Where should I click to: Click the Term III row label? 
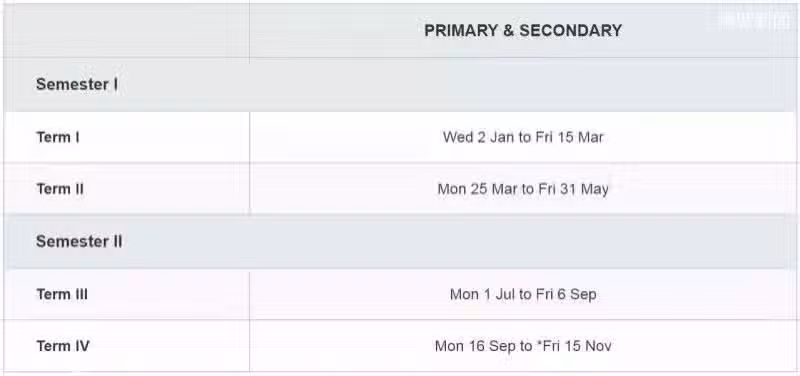click(62, 294)
